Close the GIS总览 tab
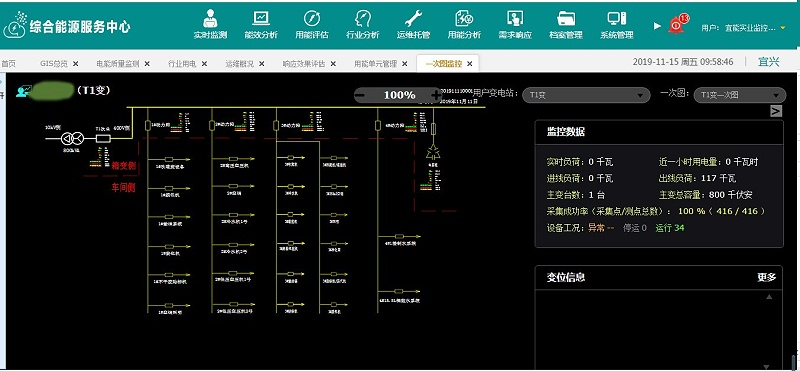The image size is (800, 371). click(x=76, y=64)
